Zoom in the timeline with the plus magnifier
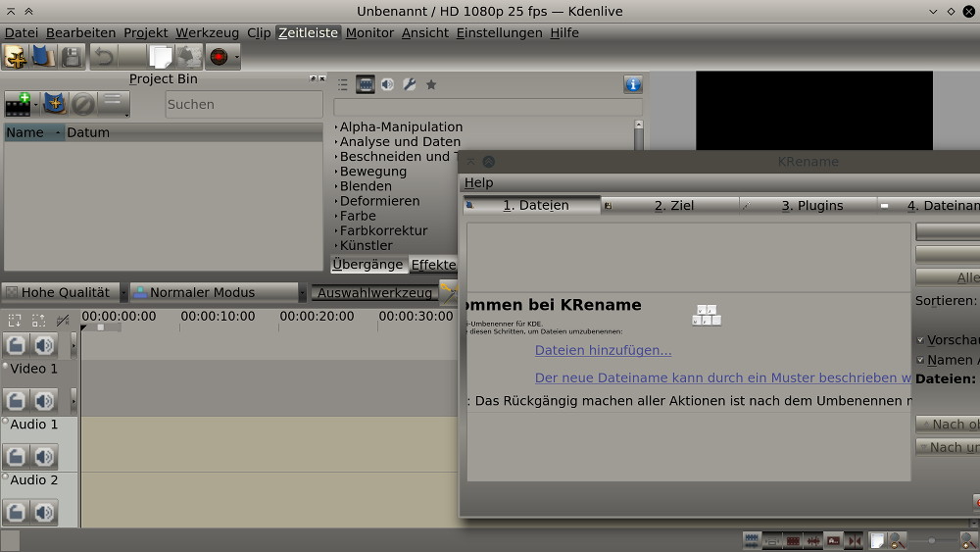Image resolution: width=980 pixels, height=552 pixels. tap(969, 541)
